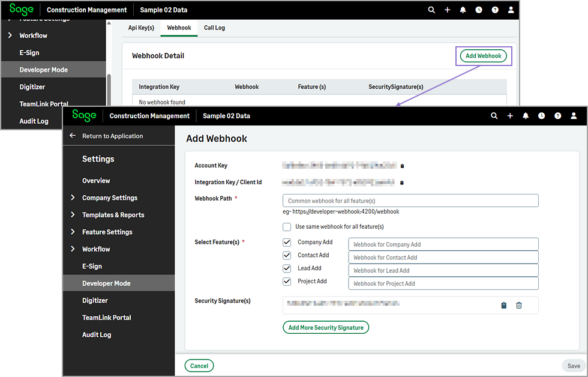This screenshot has height=377, width=588.
Task: Uncheck the Lead Add checkbox
Action: (x=287, y=268)
